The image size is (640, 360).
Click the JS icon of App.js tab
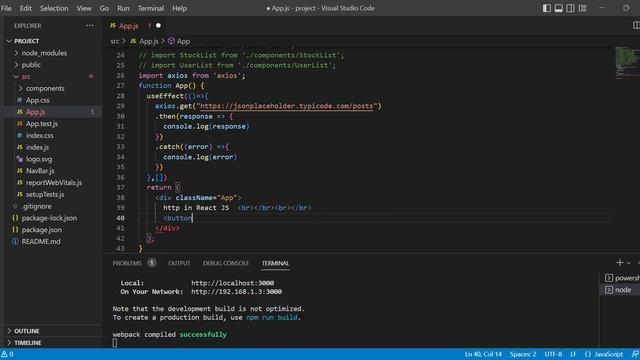pos(113,26)
